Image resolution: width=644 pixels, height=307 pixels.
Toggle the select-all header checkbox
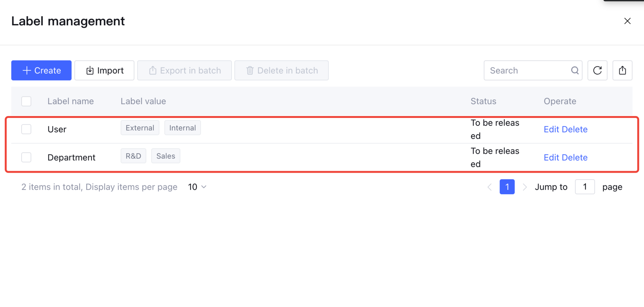[26, 101]
